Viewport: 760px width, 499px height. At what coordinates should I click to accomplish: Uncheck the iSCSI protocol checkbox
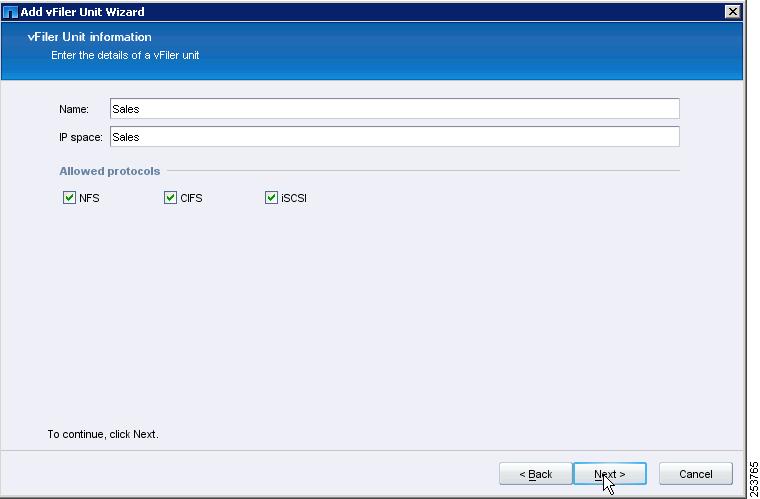click(x=271, y=198)
